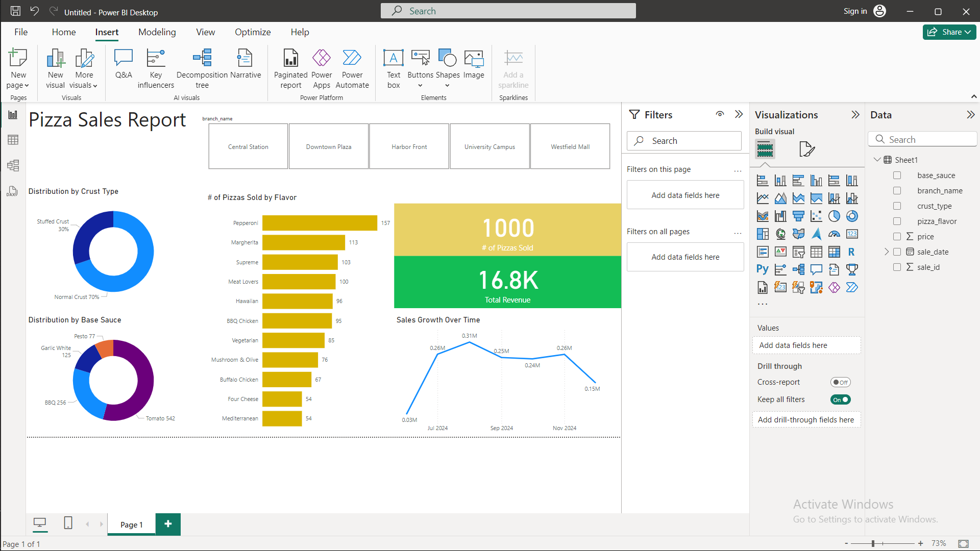This screenshot has width=980, height=551.
Task: Select Downtown Plaza slicer button
Action: [329, 146]
